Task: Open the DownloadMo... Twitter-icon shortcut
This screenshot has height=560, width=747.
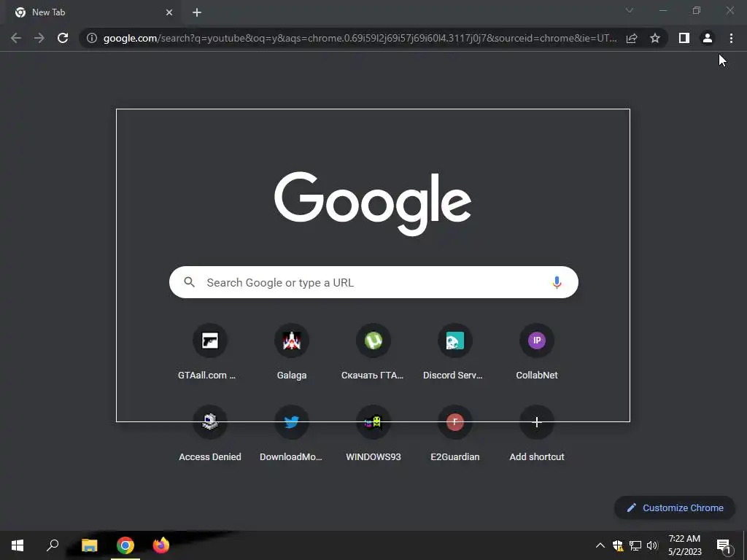Action: (x=292, y=433)
